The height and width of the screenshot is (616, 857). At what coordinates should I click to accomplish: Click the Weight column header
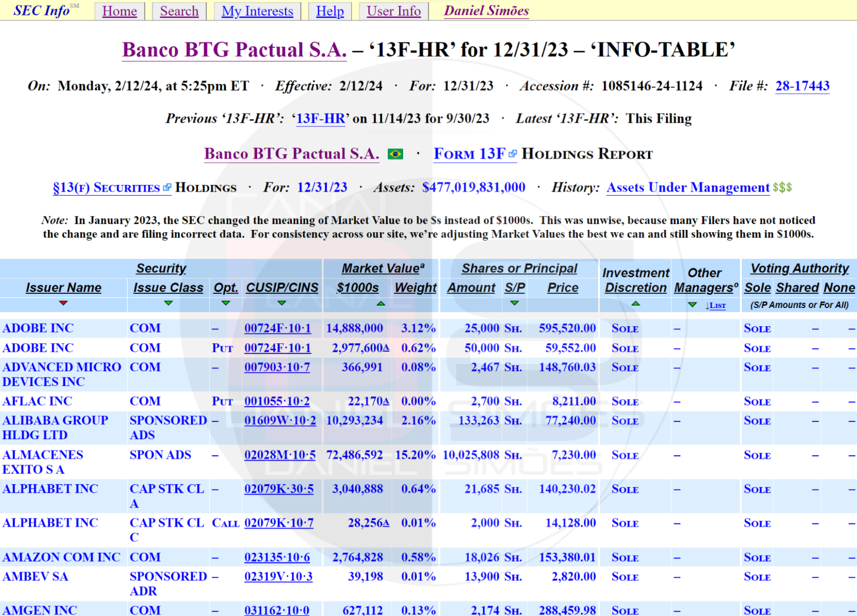coord(416,288)
